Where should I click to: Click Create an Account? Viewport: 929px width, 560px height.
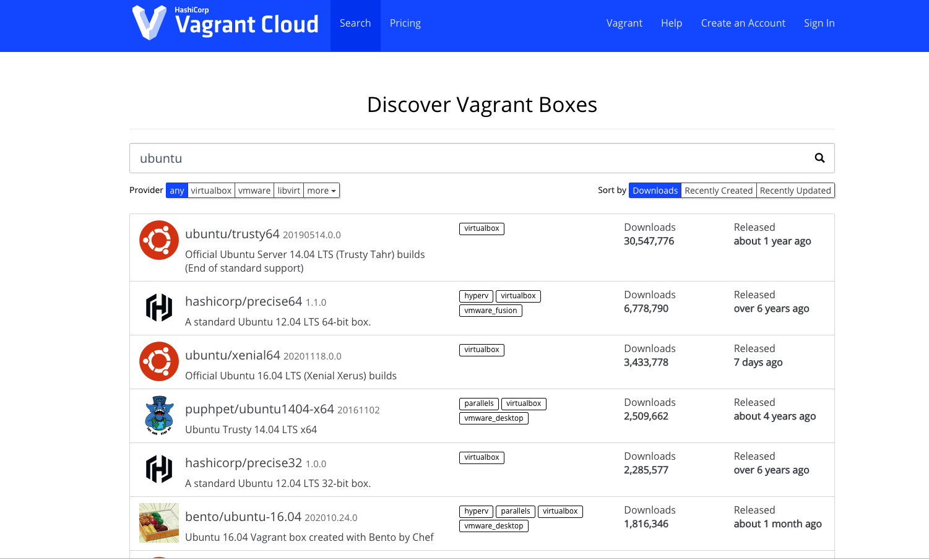click(x=743, y=24)
